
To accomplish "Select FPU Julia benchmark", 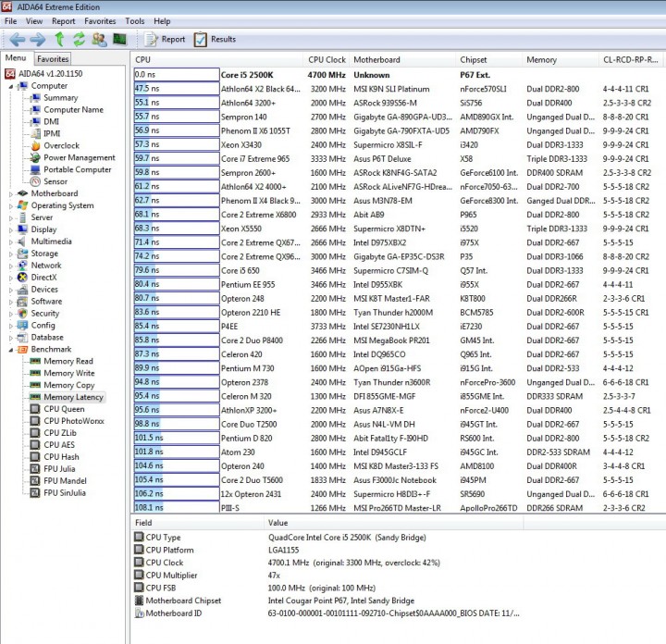I will pos(59,469).
